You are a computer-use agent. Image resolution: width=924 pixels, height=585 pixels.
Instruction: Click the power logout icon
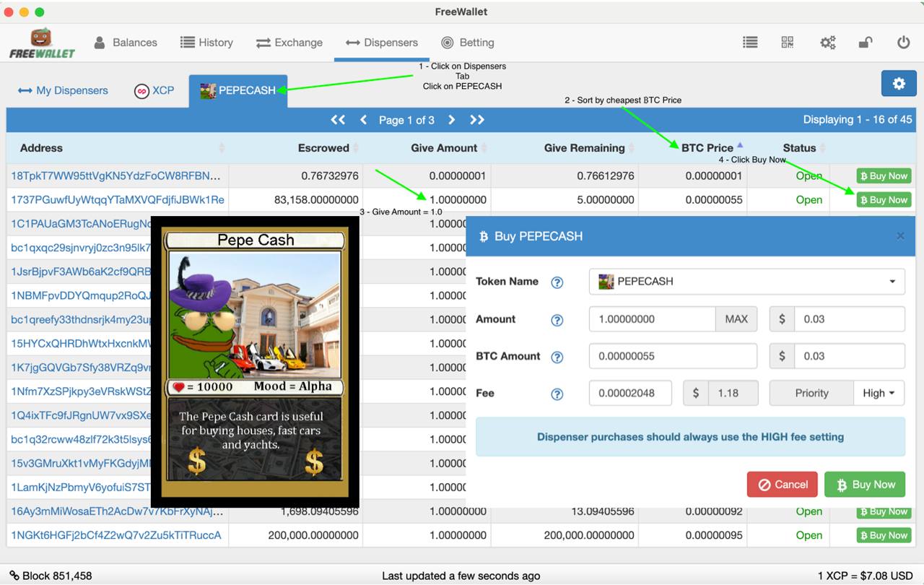[x=903, y=43]
